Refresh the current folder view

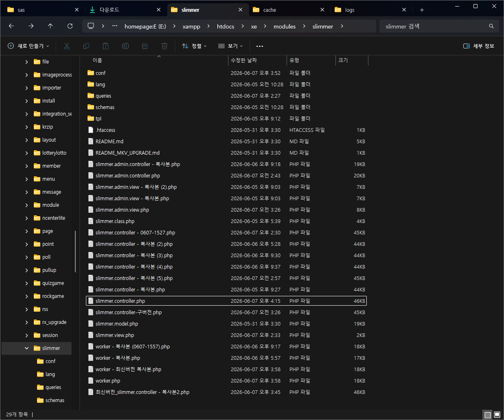pyautogui.click(x=70, y=26)
